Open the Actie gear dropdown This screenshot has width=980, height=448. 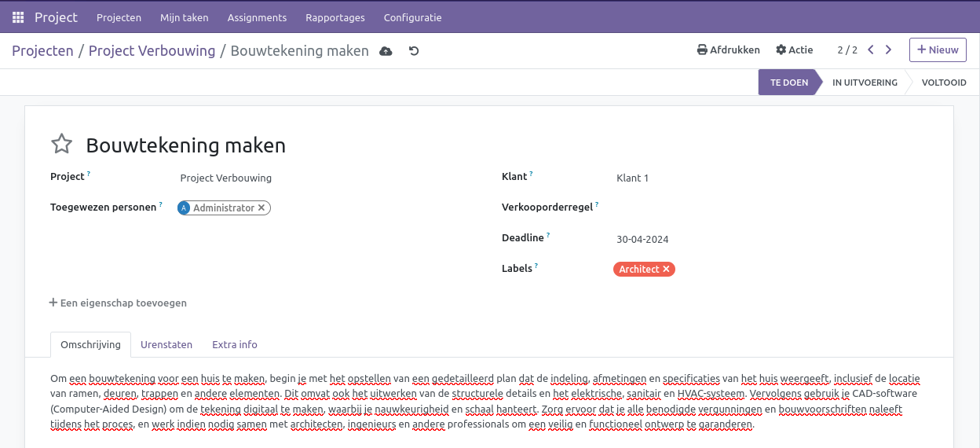794,50
